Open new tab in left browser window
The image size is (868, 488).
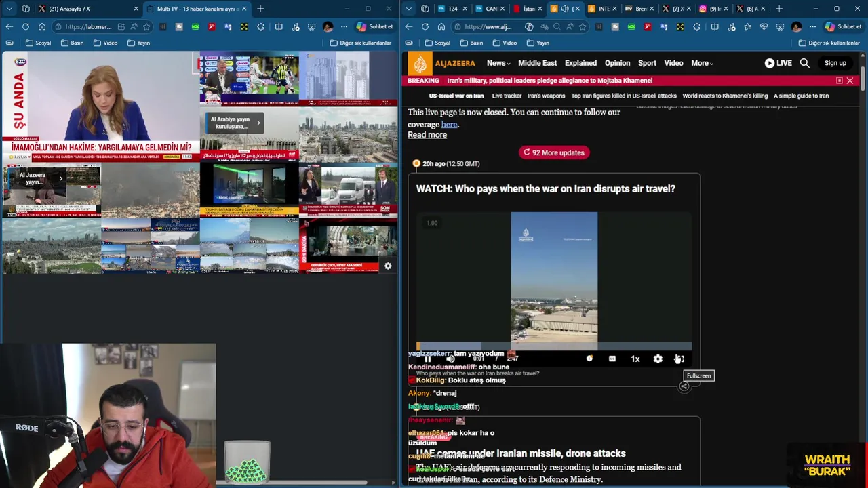pos(260,9)
